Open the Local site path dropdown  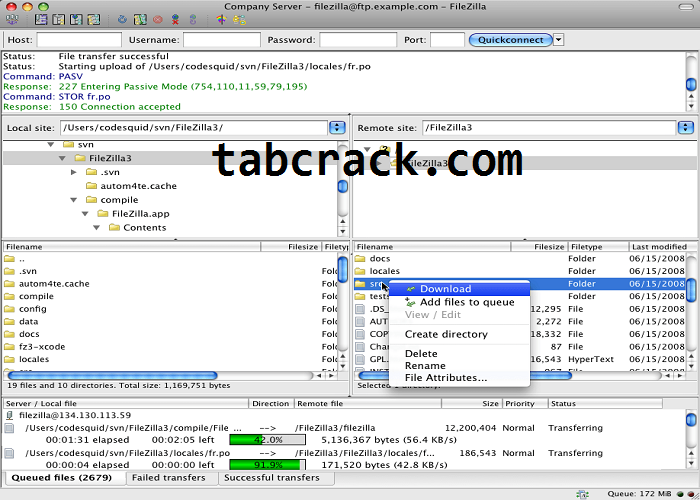(x=337, y=128)
